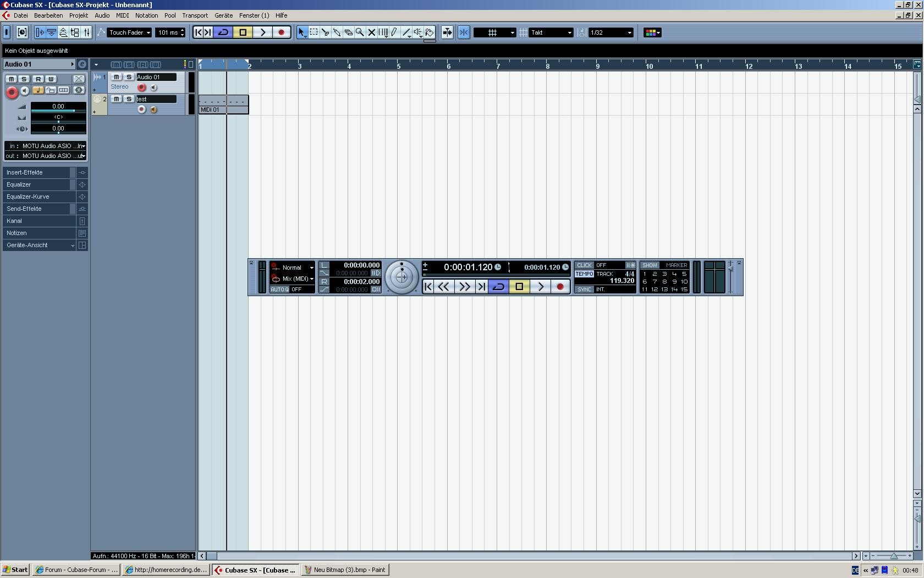Open the Bearbeiten menu
This screenshot has width=924, height=578.
48,15
